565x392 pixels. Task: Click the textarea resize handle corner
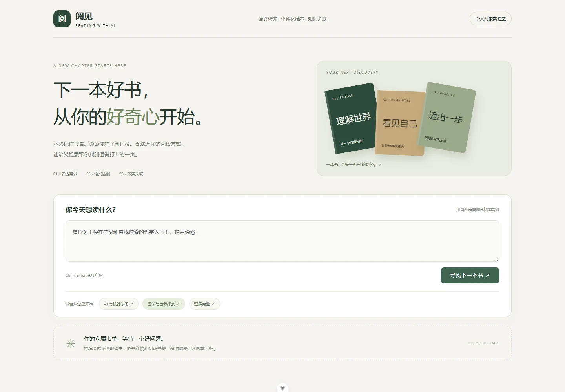click(497, 259)
